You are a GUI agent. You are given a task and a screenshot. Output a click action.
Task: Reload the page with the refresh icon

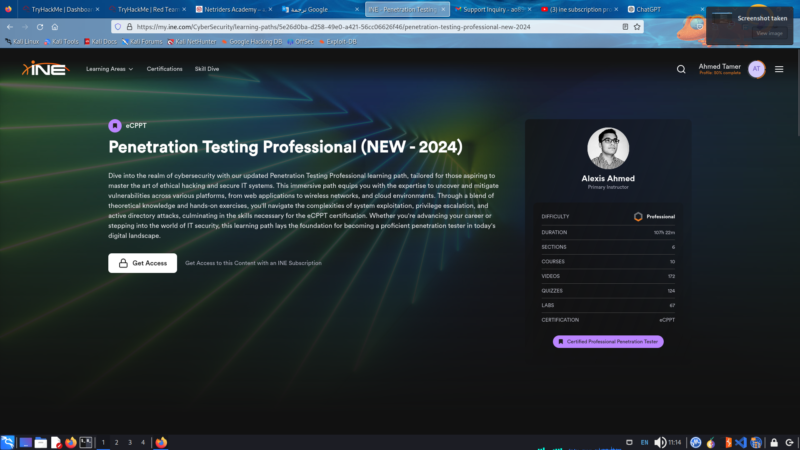[x=40, y=27]
